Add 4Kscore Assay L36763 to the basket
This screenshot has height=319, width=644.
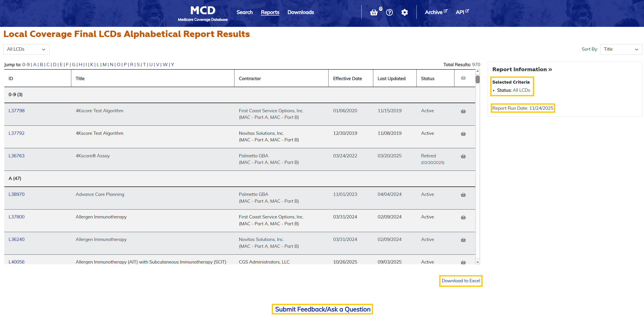(463, 156)
